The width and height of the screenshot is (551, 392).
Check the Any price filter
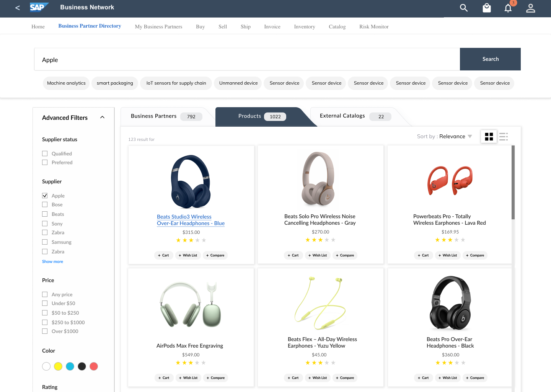coord(45,294)
